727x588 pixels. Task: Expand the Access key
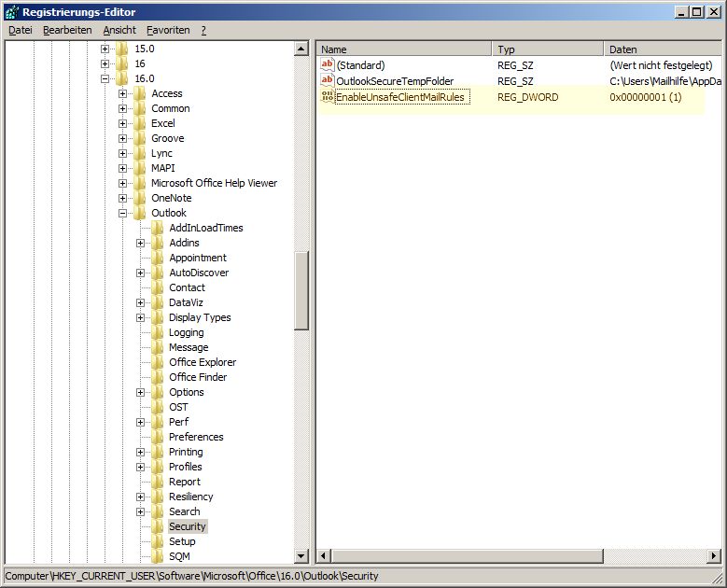tap(122, 93)
